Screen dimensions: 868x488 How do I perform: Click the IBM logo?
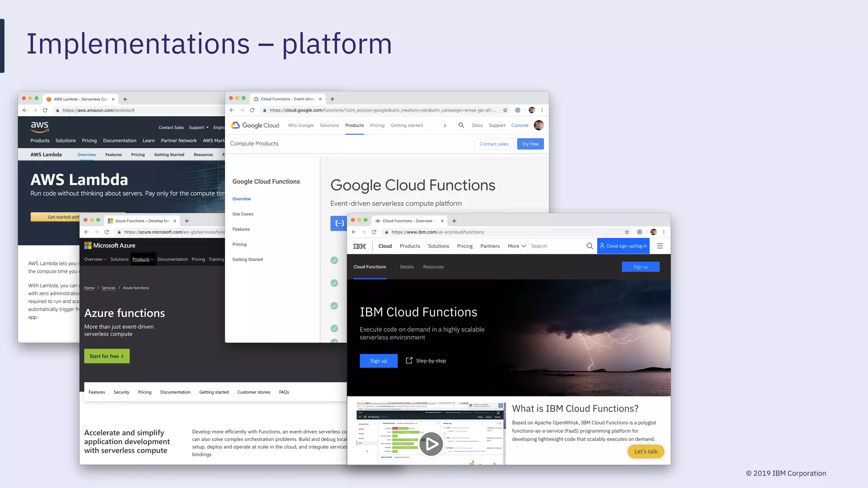click(x=359, y=246)
